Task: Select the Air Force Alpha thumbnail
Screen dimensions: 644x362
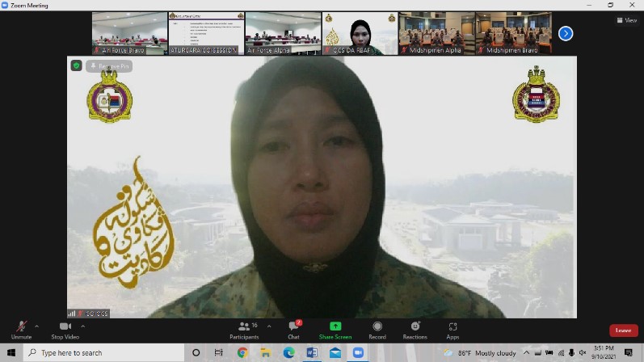Action: tap(283, 33)
